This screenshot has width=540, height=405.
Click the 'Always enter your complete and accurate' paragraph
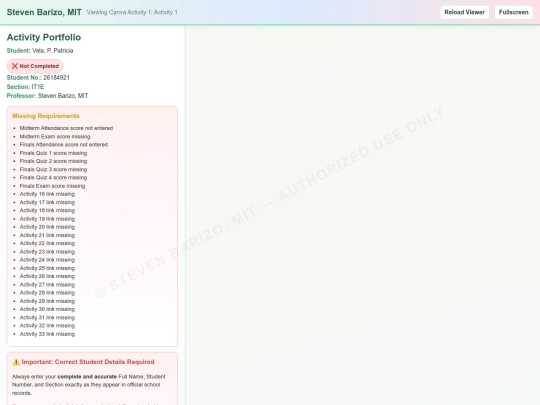pos(89,385)
